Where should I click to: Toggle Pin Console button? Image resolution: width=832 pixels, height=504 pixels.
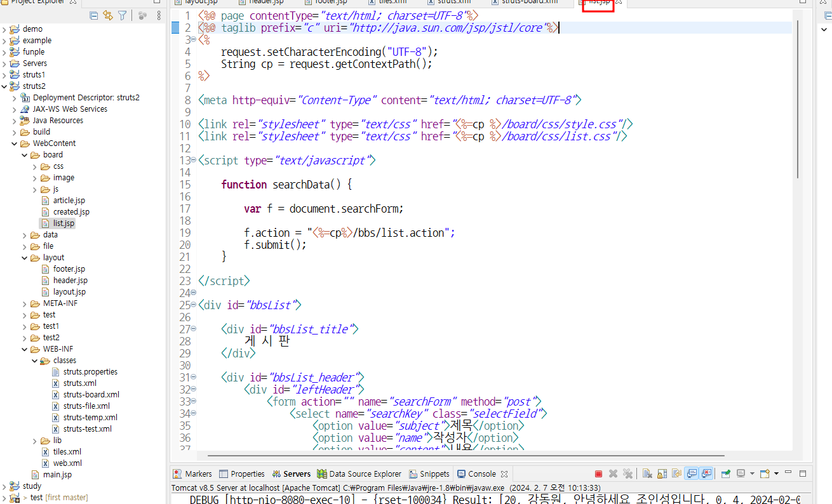[725, 474]
